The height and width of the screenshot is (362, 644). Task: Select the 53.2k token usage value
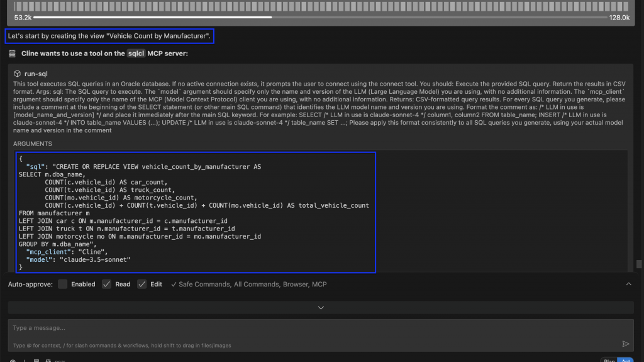(23, 18)
